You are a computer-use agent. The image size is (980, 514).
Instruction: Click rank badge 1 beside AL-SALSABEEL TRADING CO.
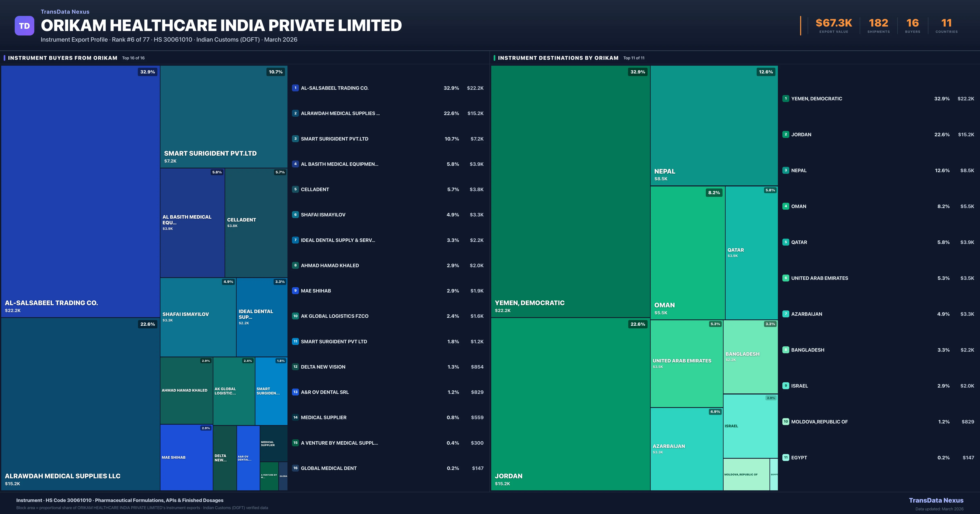[295, 88]
